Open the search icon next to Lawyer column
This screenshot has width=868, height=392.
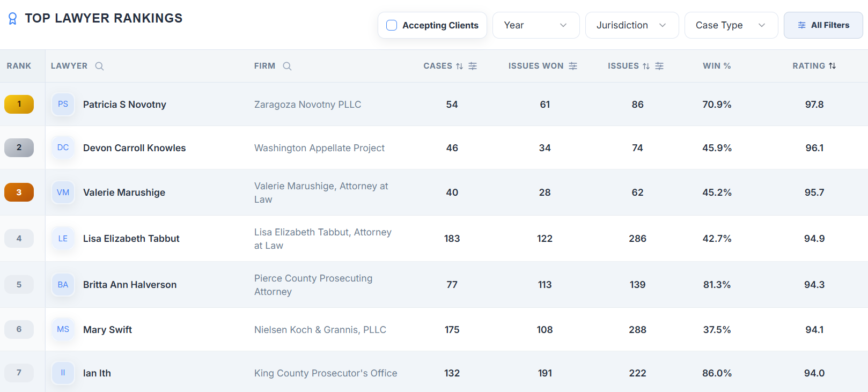pos(99,66)
